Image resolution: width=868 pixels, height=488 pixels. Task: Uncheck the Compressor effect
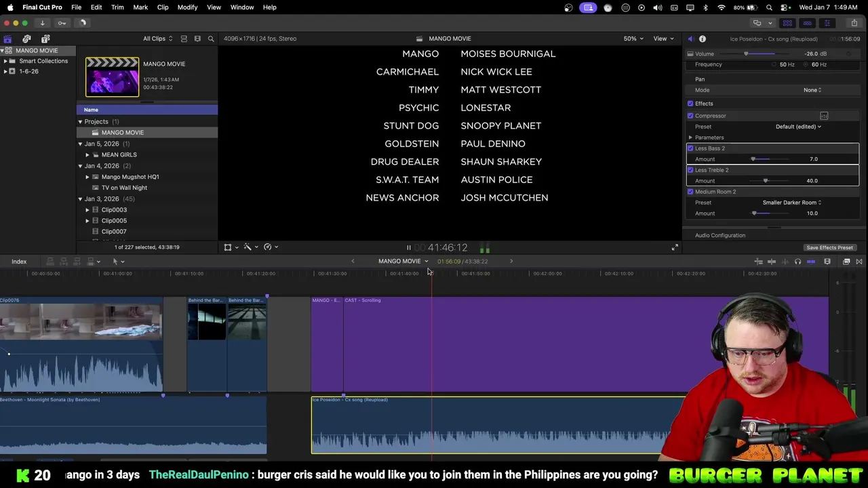pyautogui.click(x=690, y=116)
